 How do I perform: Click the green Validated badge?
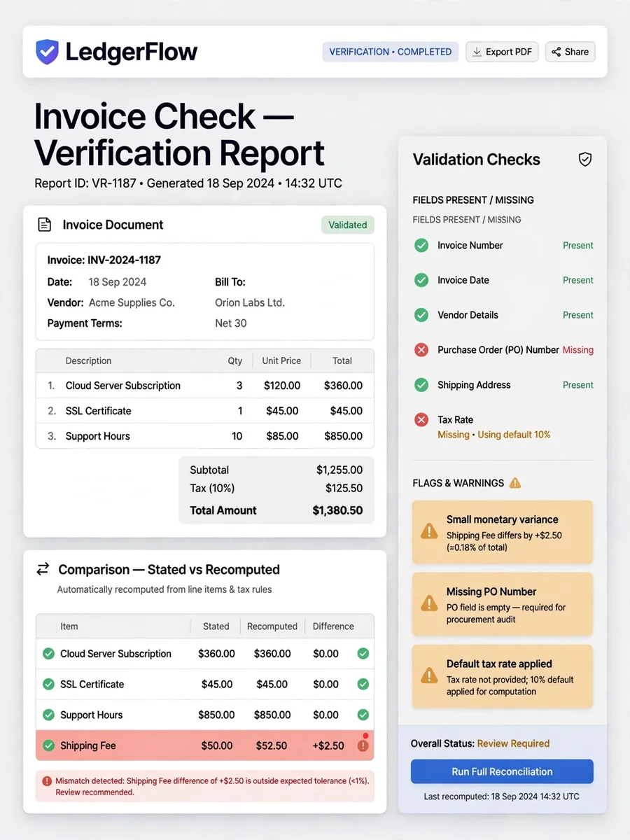coord(348,225)
